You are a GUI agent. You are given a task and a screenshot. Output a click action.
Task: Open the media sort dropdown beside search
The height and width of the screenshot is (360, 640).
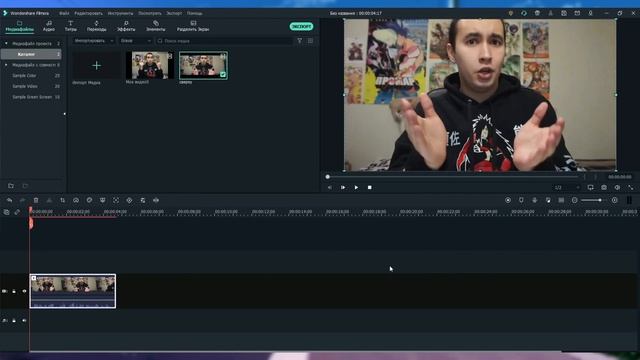[x=136, y=41]
